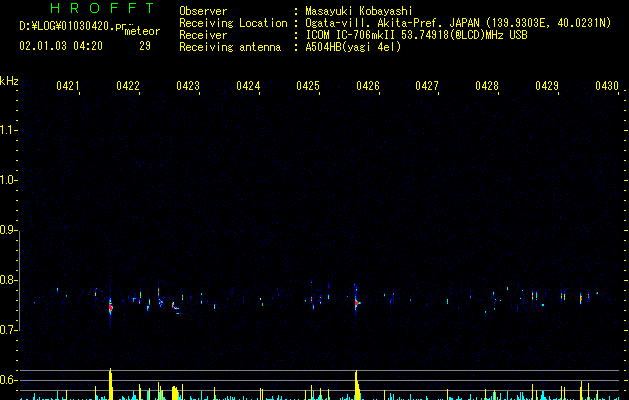This screenshot has height=400, width=629.
Task: Click the 0428 time marker
Action: pyautogui.click(x=487, y=86)
